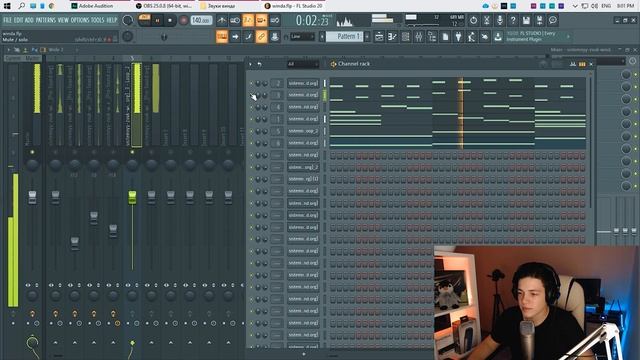Toggle the record button
This screenshot has width=640, height=360.
point(183,20)
